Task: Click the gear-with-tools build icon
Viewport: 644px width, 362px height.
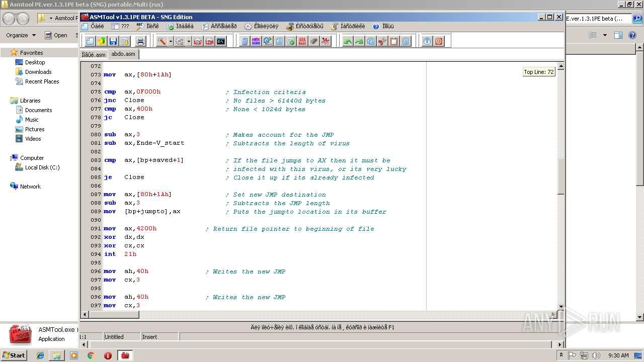Action: [180, 41]
